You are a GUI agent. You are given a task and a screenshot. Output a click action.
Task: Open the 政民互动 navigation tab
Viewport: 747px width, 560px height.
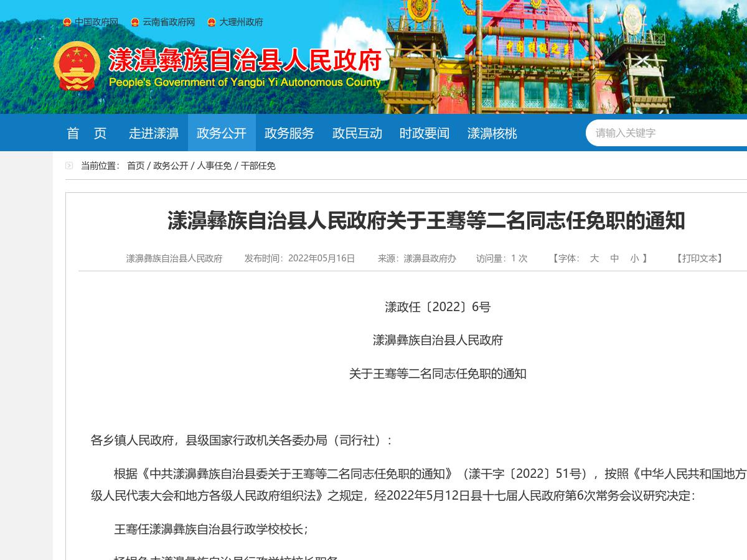click(357, 133)
